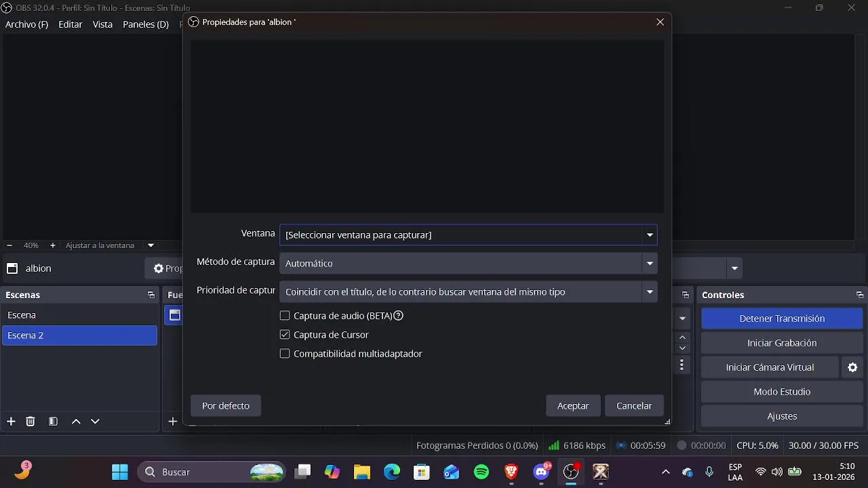Open the Método de captura dropdown
Image resolution: width=868 pixels, height=488 pixels.
[x=468, y=263]
